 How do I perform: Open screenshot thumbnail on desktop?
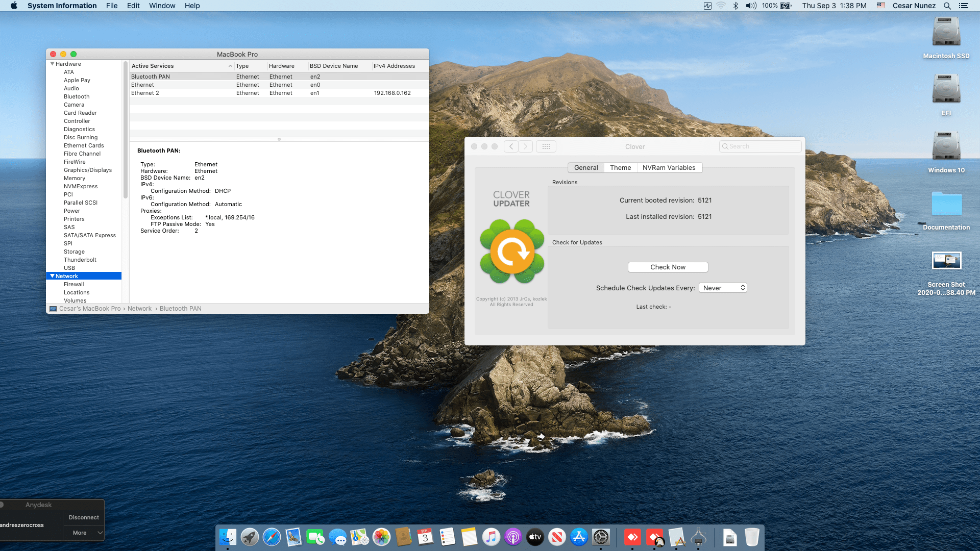point(946,260)
